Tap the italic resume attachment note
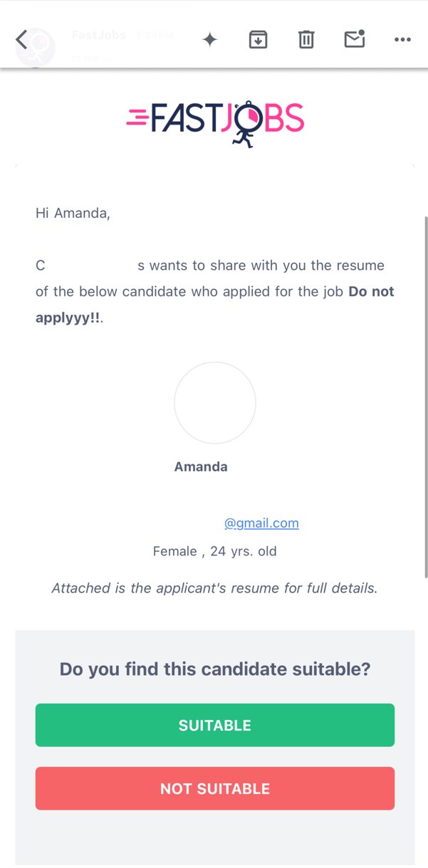 (x=215, y=588)
